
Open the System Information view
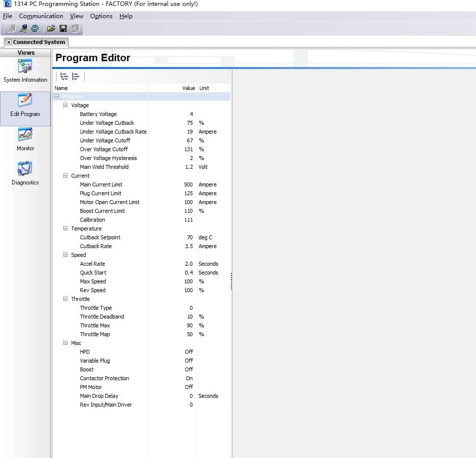[x=25, y=71]
